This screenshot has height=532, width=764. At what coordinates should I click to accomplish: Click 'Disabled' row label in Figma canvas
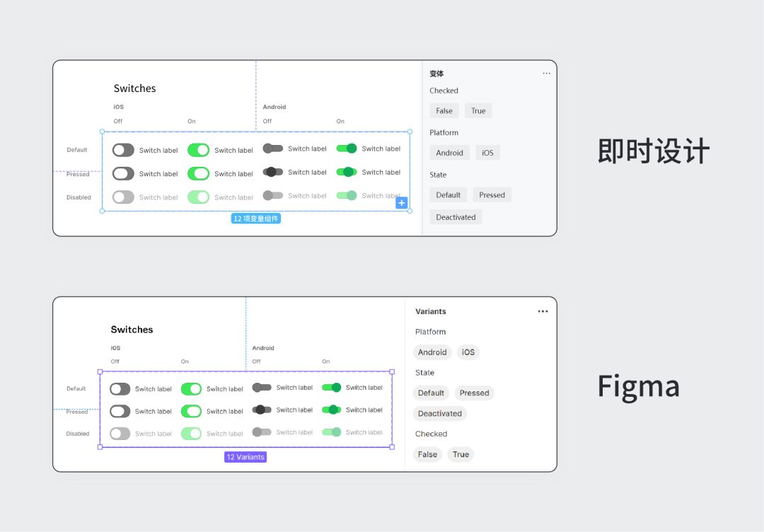click(78, 434)
